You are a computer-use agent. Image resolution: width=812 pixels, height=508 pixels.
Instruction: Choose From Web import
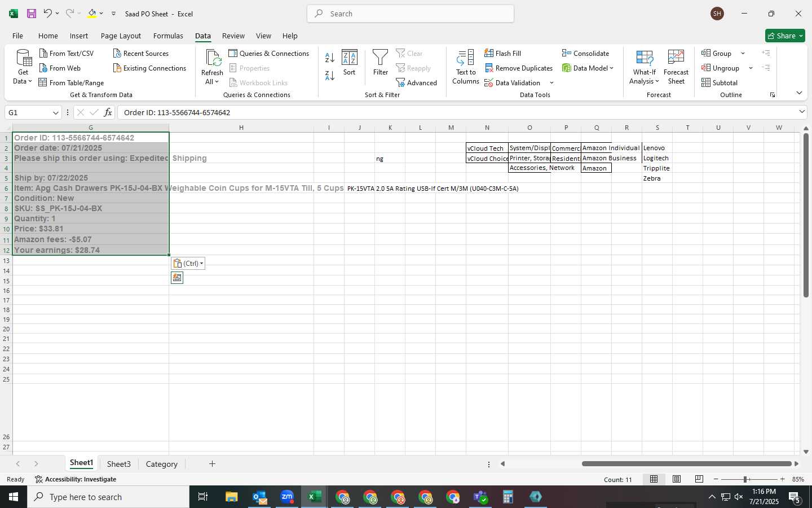point(60,68)
